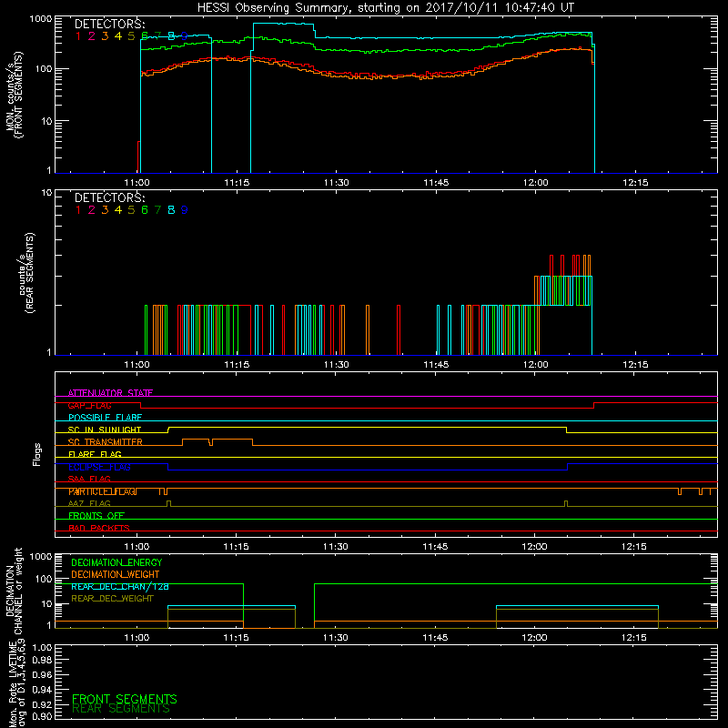
Task: Click the SC_IN_SUNLIGHT flag label
Action: 105,430
